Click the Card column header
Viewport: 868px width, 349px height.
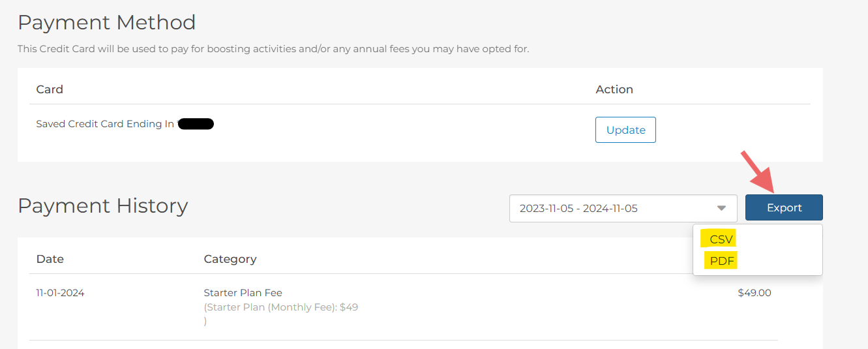pyautogui.click(x=50, y=89)
